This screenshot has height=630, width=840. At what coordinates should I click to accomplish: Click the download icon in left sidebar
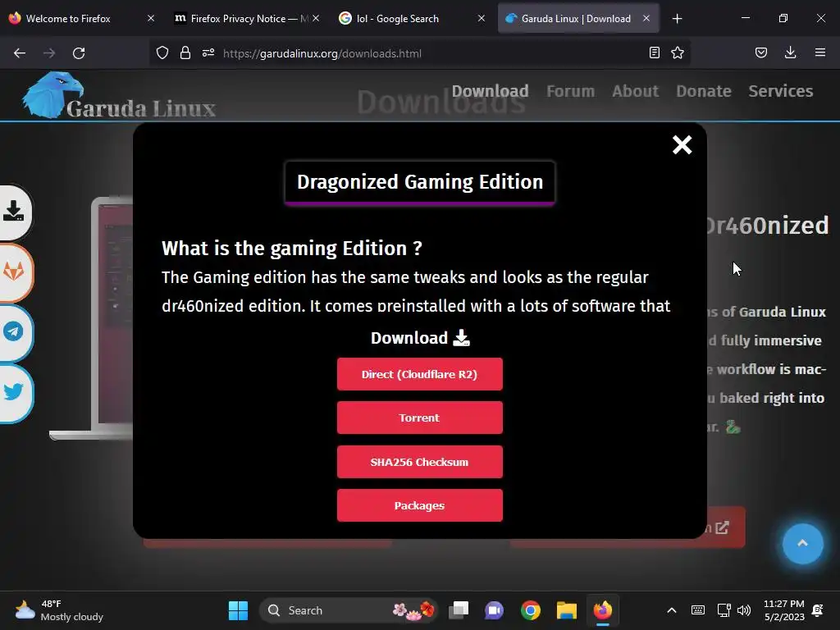[x=15, y=211]
